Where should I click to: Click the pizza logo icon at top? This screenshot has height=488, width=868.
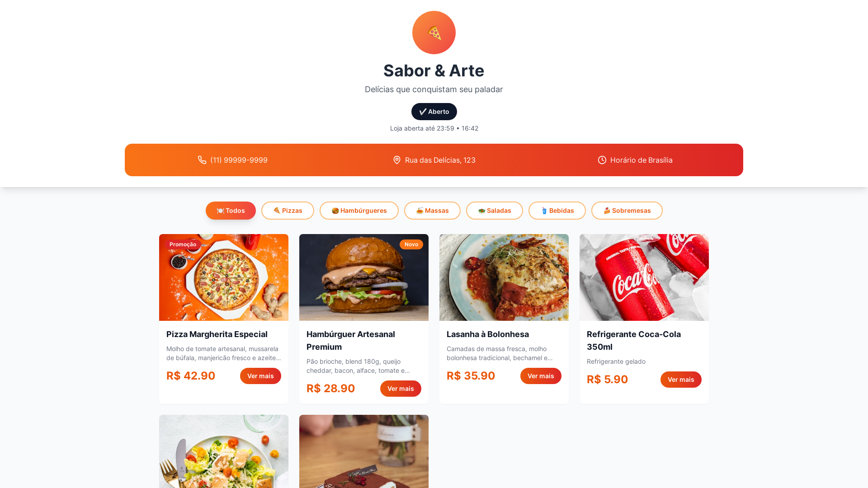pyautogui.click(x=434, y=33)
